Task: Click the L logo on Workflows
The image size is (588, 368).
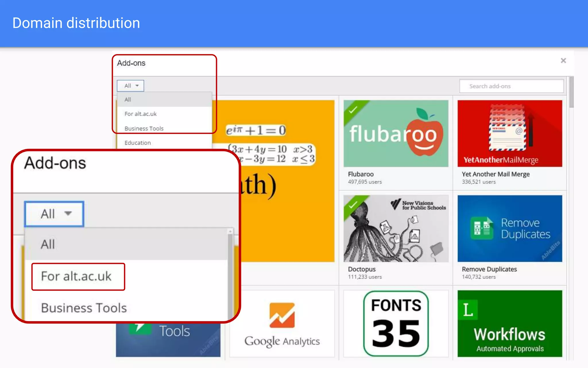Action: click(468, 310)
